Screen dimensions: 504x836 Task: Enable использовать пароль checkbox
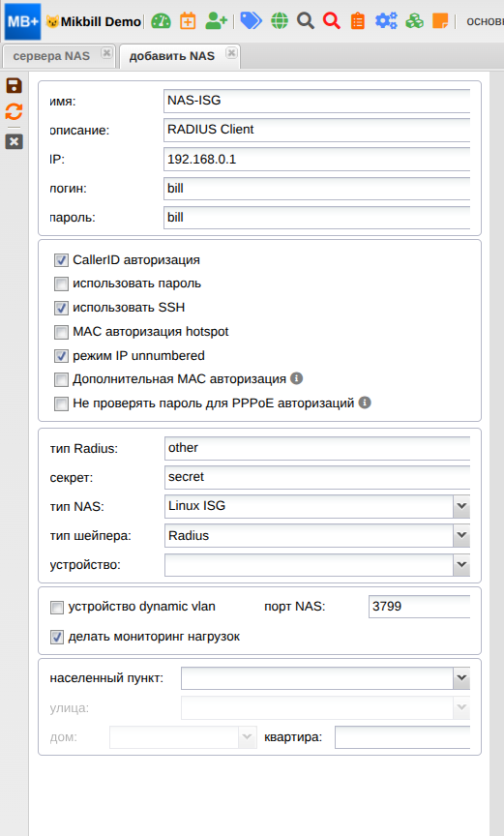tap(61, 284)
